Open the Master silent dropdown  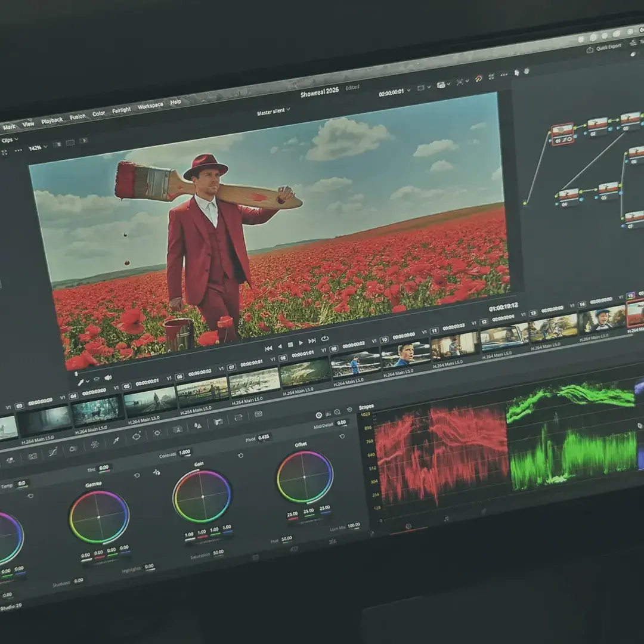tap(274, 112)
